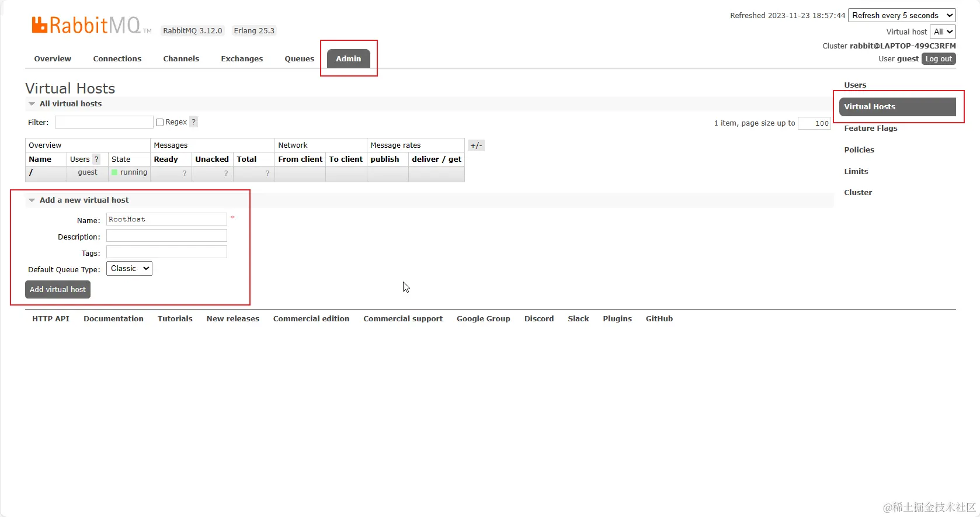Select the Admin tab
This screenshot has width=980, height=517.
349,58
